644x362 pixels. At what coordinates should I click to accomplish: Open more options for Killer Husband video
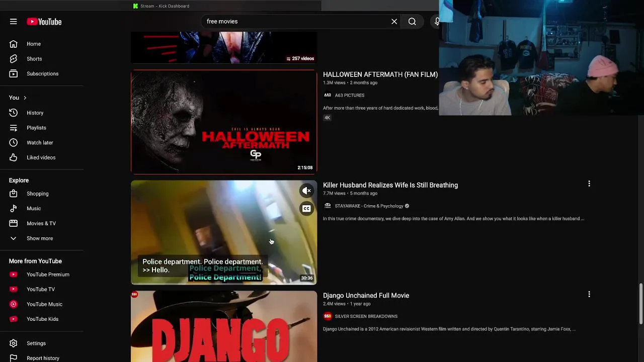(x=589, y=184)
